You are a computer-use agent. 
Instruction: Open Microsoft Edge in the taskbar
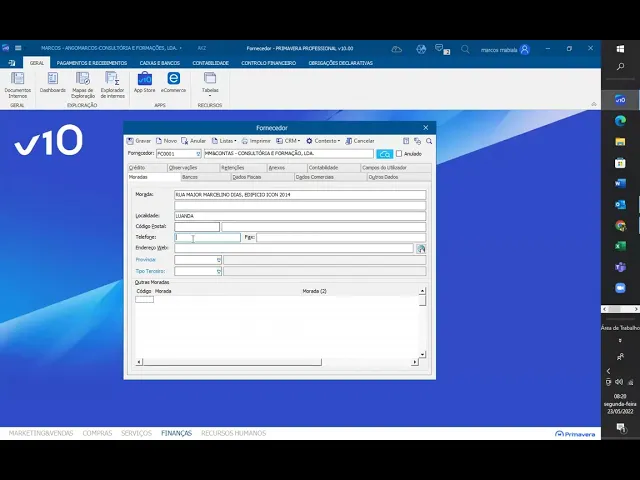[620, 121]
